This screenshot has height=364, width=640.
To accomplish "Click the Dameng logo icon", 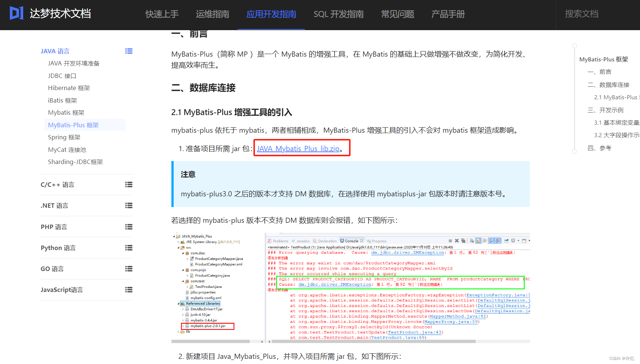I will pyautogui.click(x=16, y=13).
